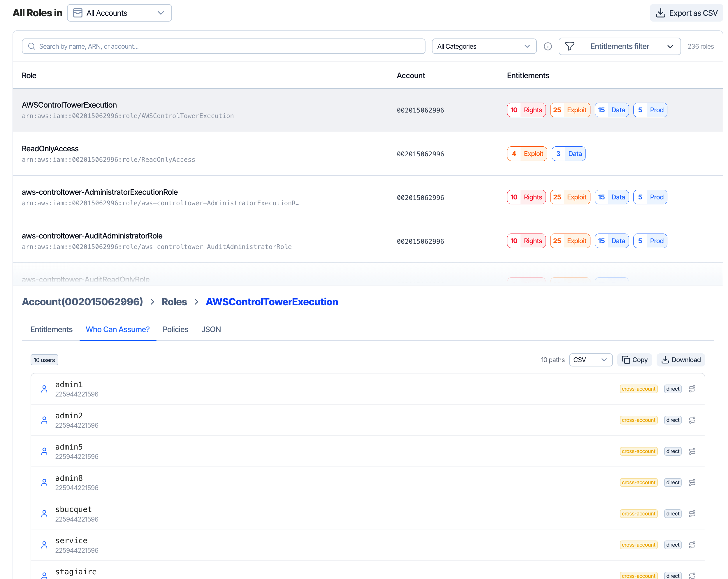Select aws-controltower-AuditAdministratorRole row
The width and height of the screenshot is (728, 579).
tap(368, 241)
